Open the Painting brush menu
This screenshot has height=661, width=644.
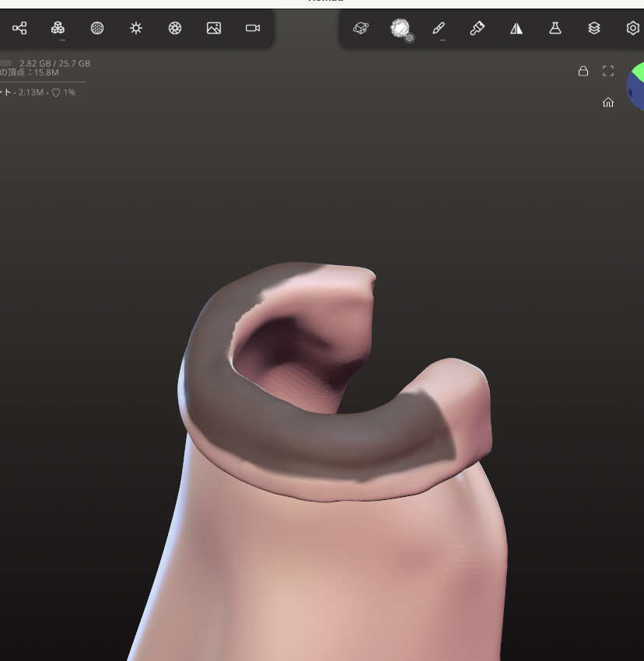click(x=478, y=28)
